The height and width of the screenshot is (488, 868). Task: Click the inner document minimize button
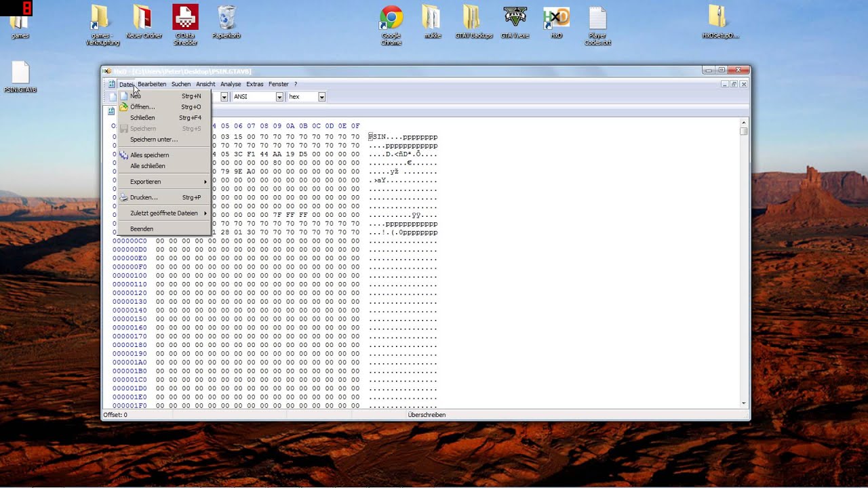725,84
